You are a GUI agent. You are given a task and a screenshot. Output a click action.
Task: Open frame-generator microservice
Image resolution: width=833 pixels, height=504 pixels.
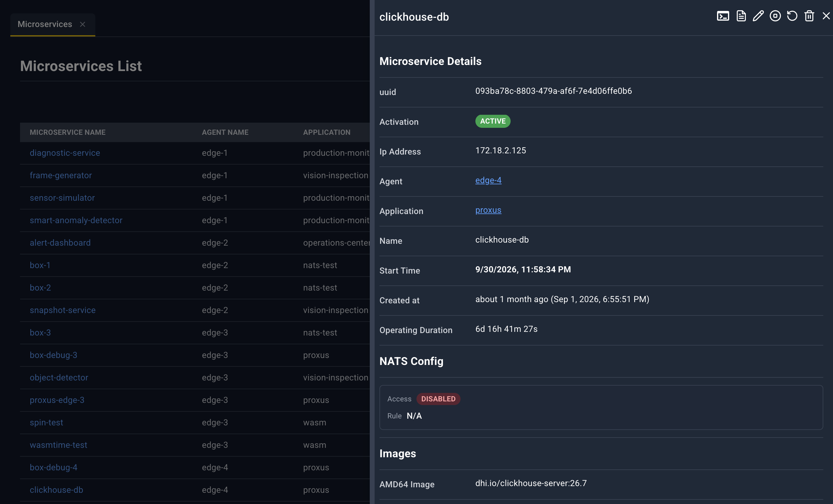pos(61,175)
